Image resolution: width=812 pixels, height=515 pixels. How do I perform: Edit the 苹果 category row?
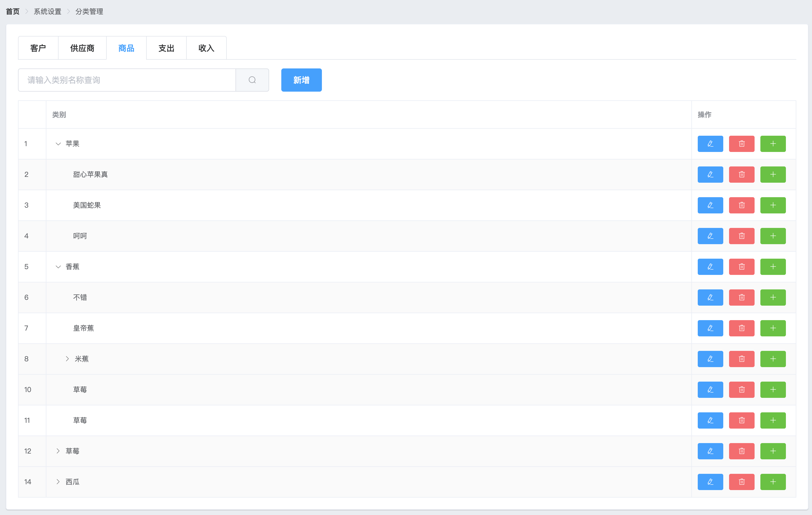tap(710, 144)
